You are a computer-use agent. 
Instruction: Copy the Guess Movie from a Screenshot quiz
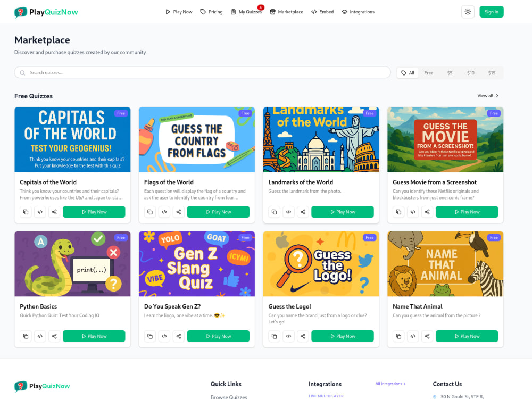click(398, 212)
